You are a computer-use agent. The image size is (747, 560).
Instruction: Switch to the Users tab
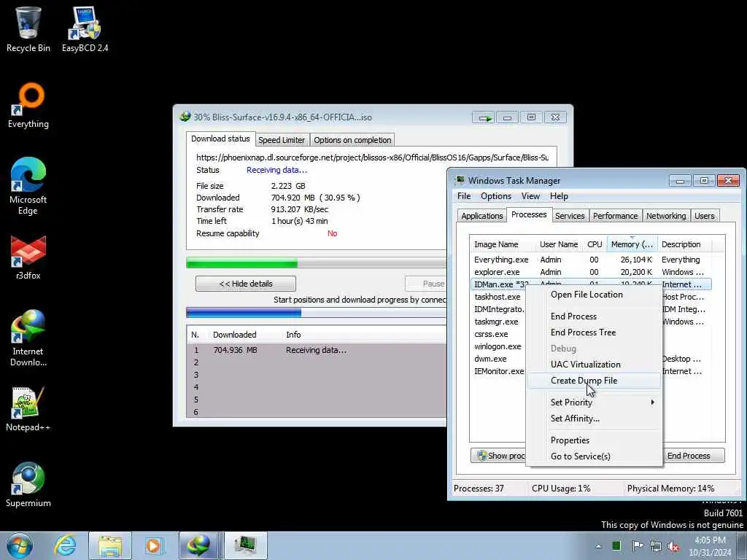(704, 216)
